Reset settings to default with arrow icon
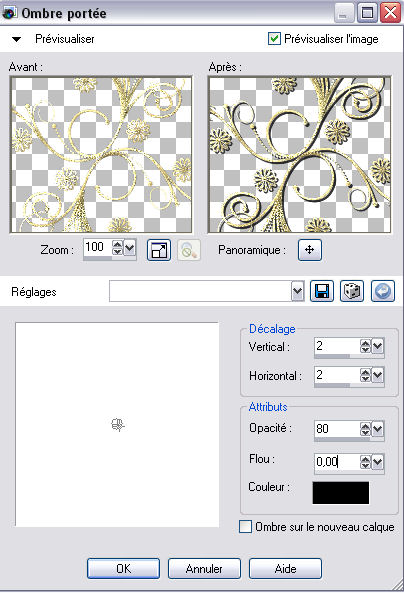The image size is (404, 593). [x=383, y=291]
